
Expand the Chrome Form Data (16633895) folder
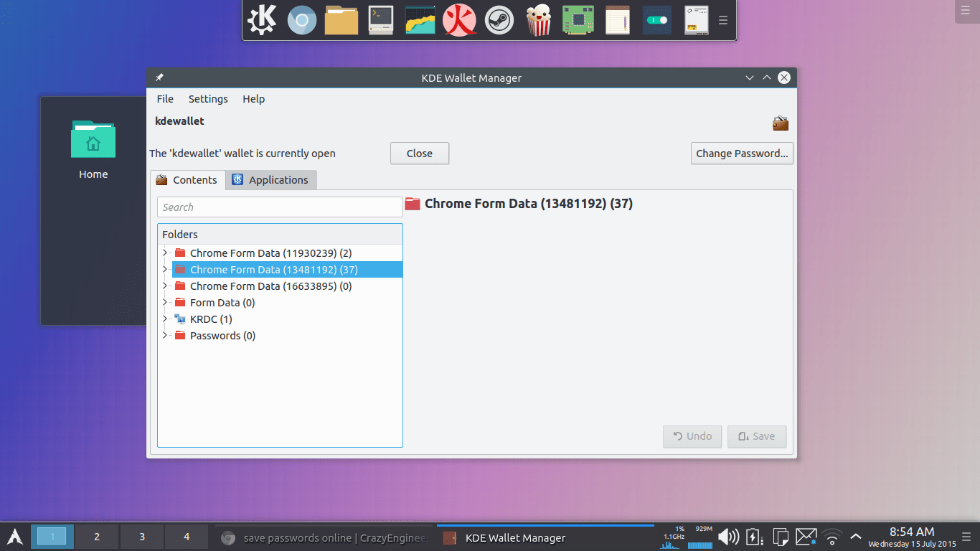coord(165,286)
